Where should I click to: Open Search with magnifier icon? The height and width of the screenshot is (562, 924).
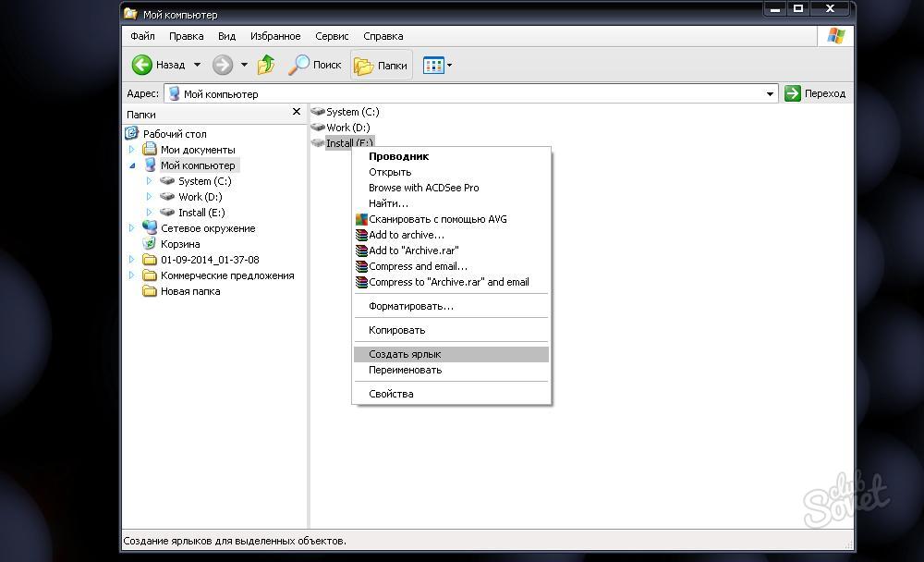click(298, 65)
